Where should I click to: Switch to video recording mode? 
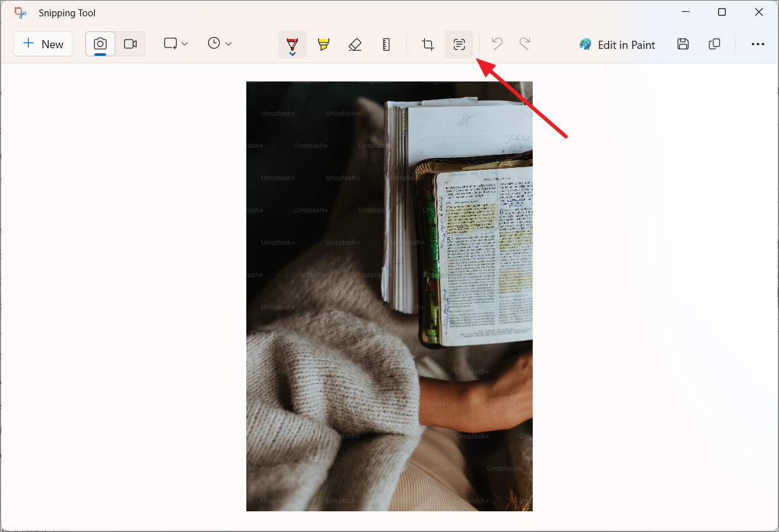click(130, 44)
